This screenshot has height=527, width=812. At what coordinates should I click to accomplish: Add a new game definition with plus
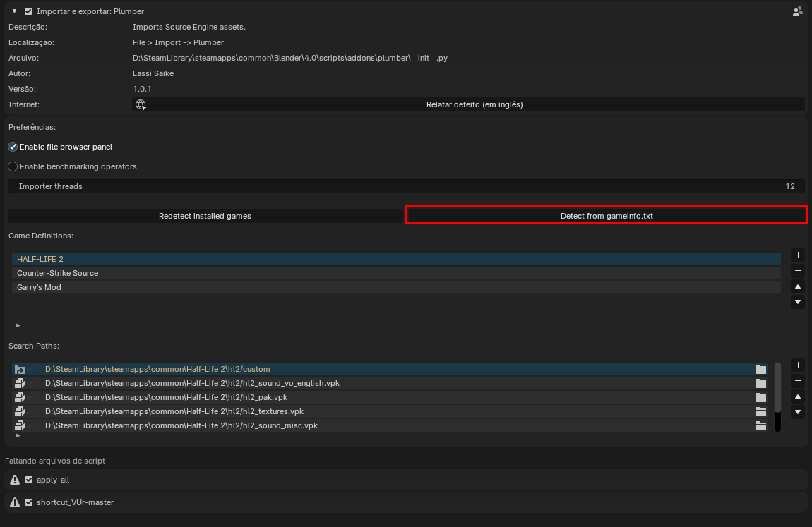coord(798,255)
